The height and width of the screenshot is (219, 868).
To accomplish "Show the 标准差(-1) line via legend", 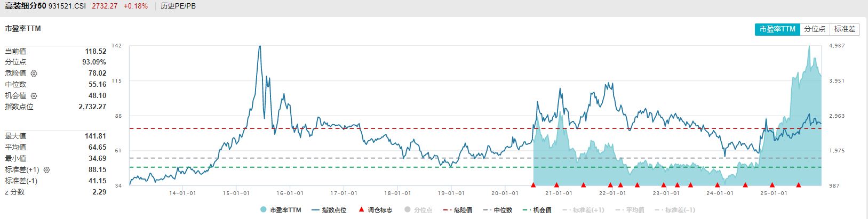I will click(675, 210).
